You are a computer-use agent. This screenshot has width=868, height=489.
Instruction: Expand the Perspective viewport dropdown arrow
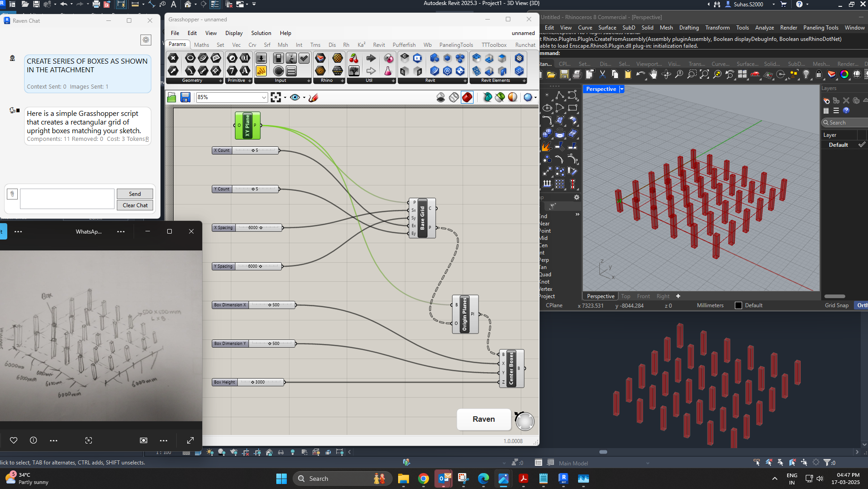coord(622,89)
